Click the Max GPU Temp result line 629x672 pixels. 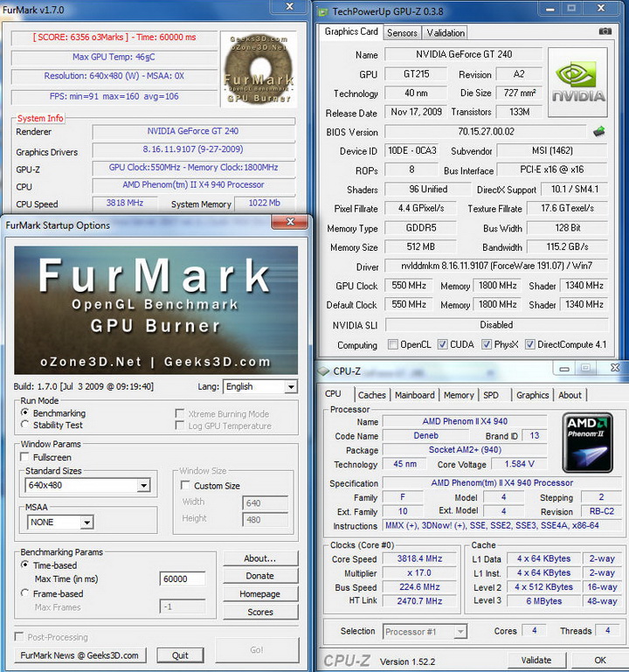tap(114, 57)
